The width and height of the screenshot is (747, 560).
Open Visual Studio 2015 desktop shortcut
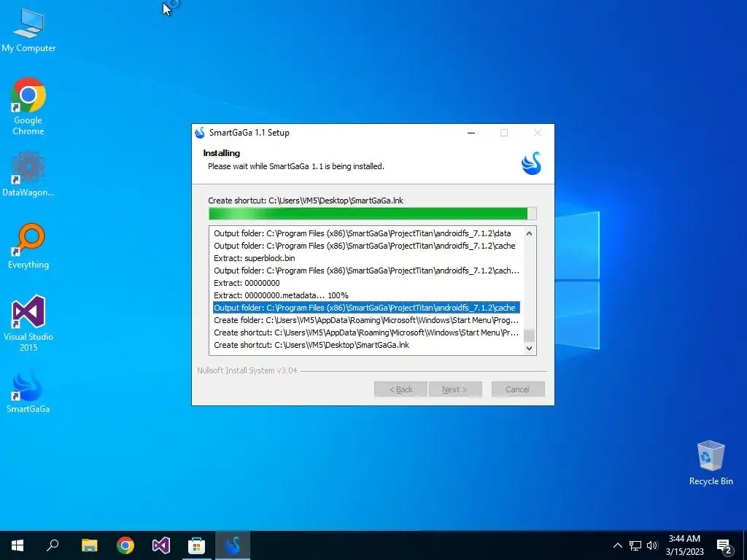[28, 323]
